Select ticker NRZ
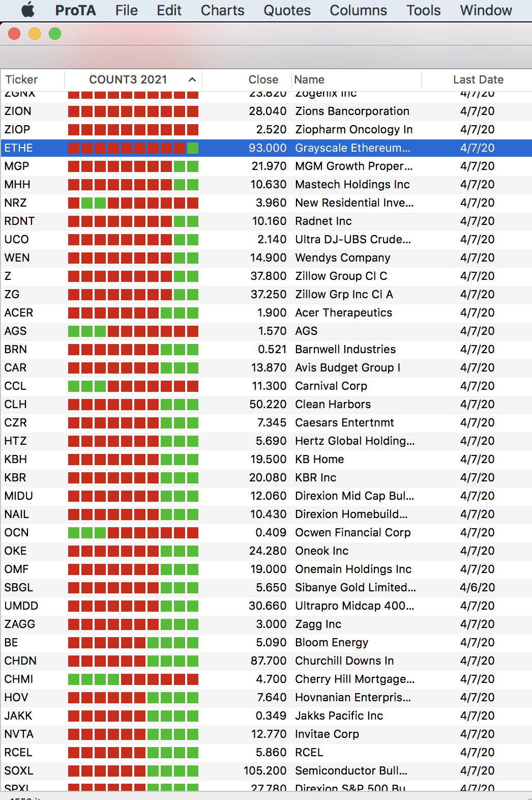 tap(15, 203)
